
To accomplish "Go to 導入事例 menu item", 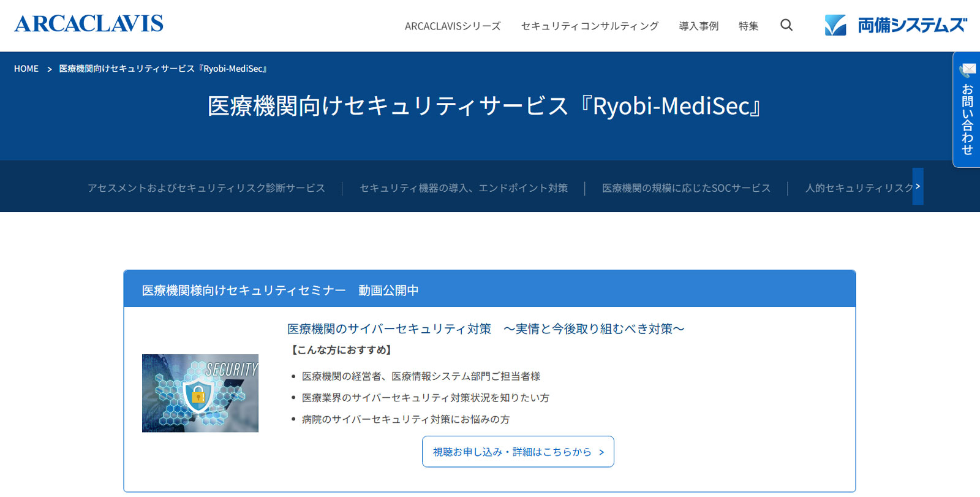I will 699,26.
